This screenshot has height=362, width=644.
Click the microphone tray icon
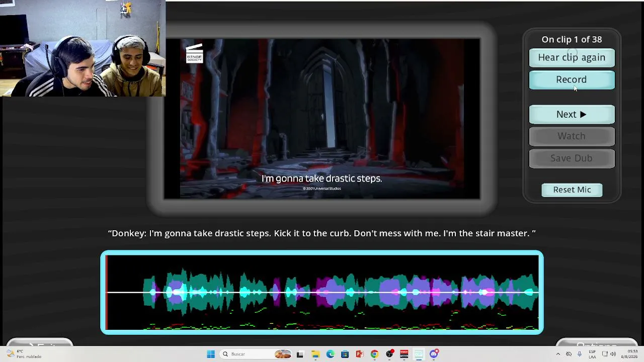tap(580, 354)
